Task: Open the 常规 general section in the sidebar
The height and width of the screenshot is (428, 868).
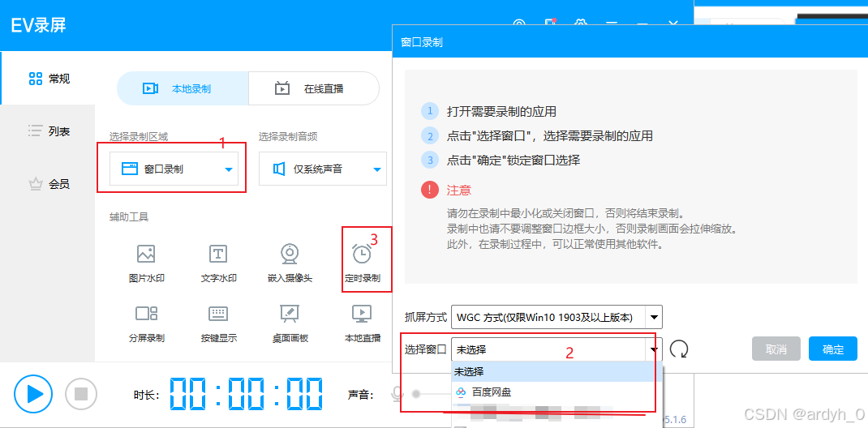Action: [x=49, y=79]
